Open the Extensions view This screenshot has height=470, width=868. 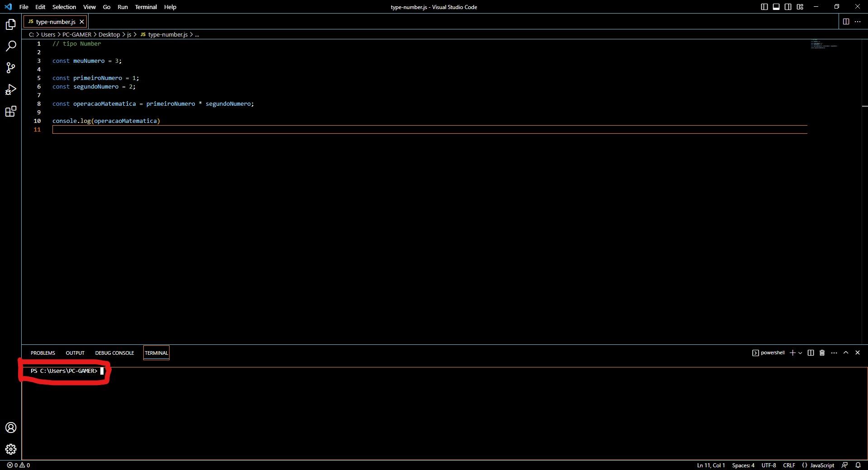pyautogui.click(x=11, y=111)
